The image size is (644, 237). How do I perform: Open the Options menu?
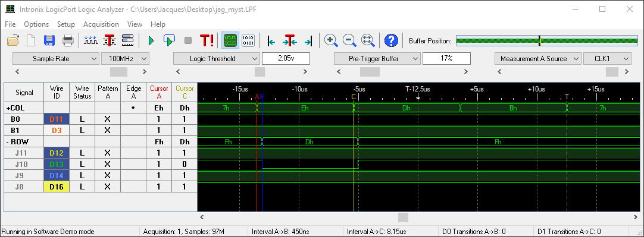[x=36, y=24]
